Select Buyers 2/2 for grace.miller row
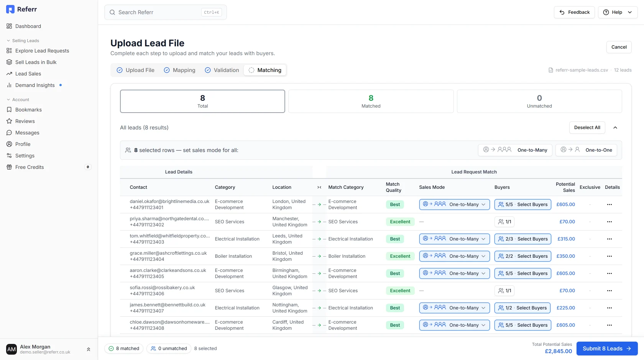Screen dimensions: 644x360 coord(523,256)
